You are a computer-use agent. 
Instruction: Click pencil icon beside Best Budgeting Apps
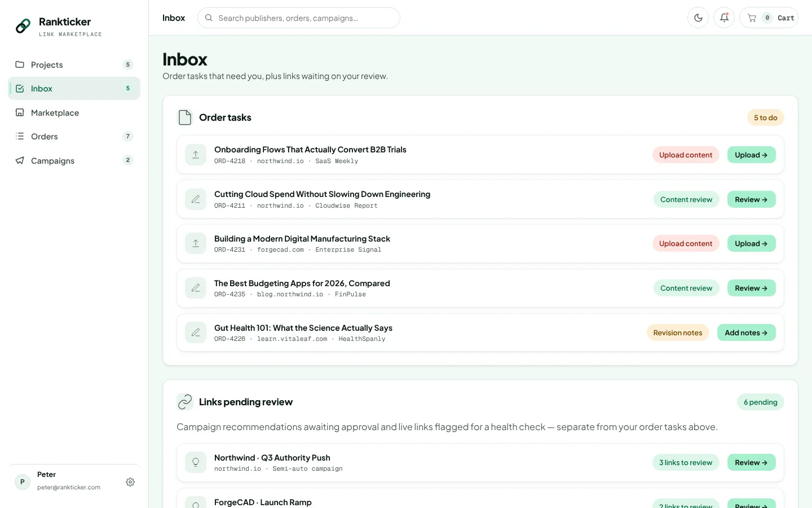point(196,288)
